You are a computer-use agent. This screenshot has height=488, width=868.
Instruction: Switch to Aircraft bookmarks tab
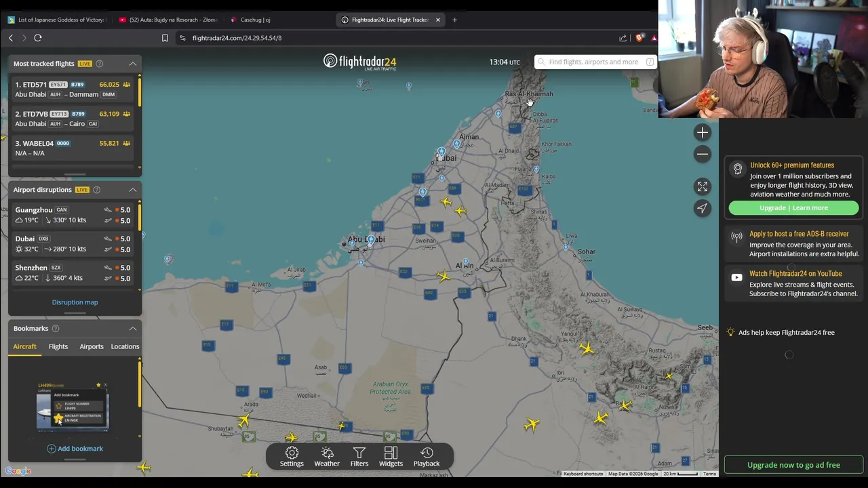24,346
